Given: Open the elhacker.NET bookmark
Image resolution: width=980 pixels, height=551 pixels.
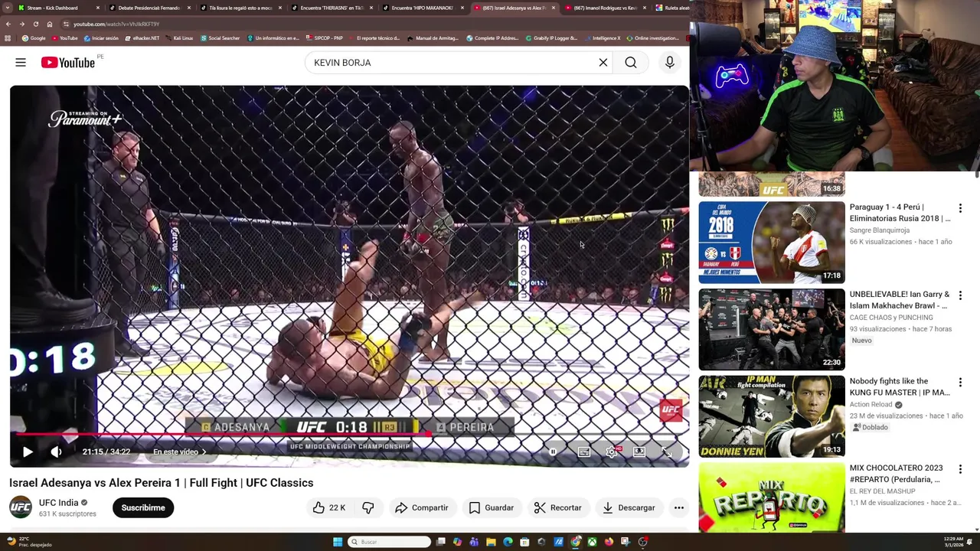Looking at the screenshot, I should [142, 38].
